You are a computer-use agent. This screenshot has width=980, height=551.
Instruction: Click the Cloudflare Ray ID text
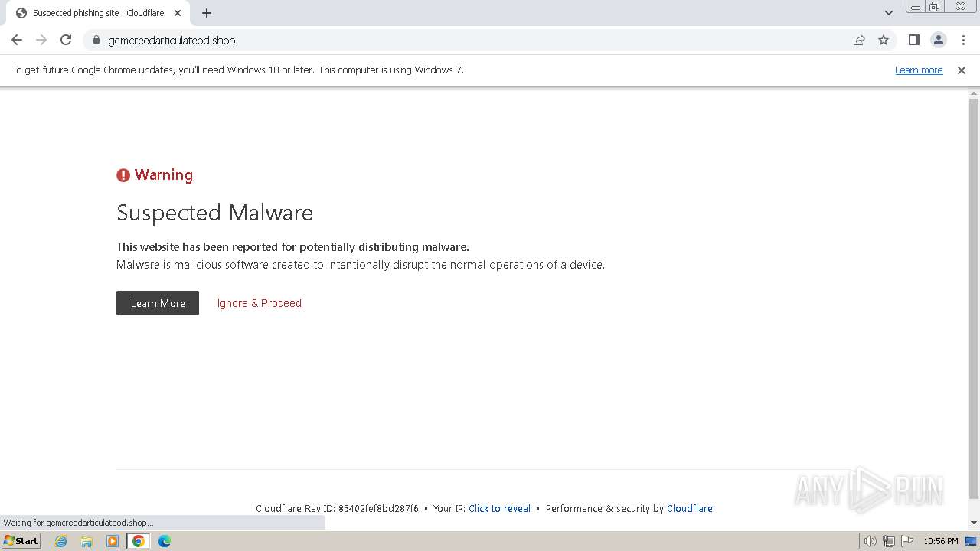tap(337, 508)
